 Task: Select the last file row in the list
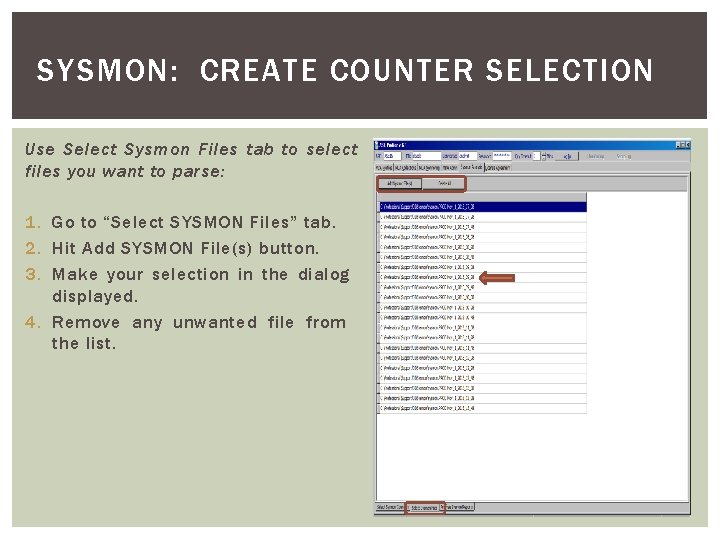click(x=482, y=408)
